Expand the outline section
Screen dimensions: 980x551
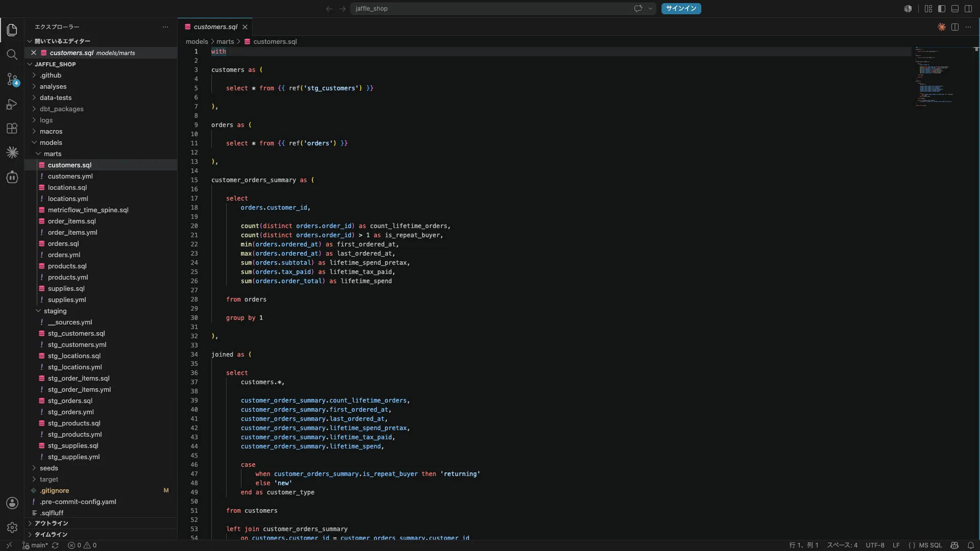[x=30, y=523]
